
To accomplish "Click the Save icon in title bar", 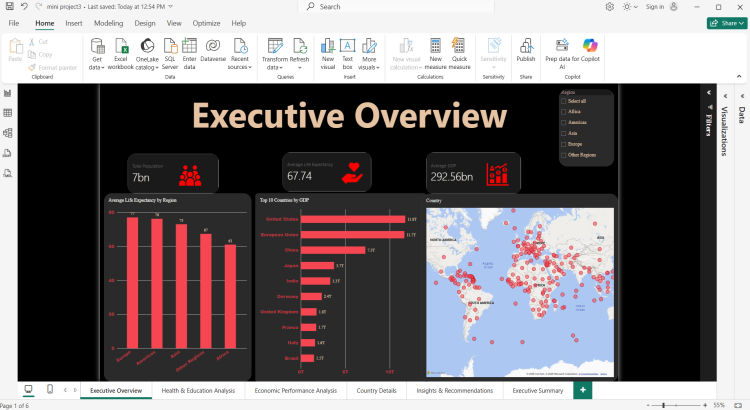I will [x=10, y=7].
